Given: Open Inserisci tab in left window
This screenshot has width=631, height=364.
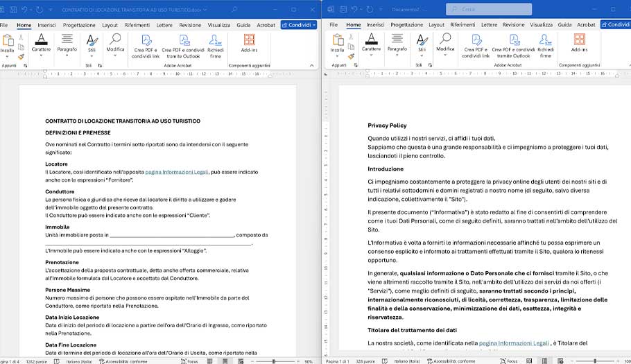Looking at the screenshot, I should tap(46, 25).
